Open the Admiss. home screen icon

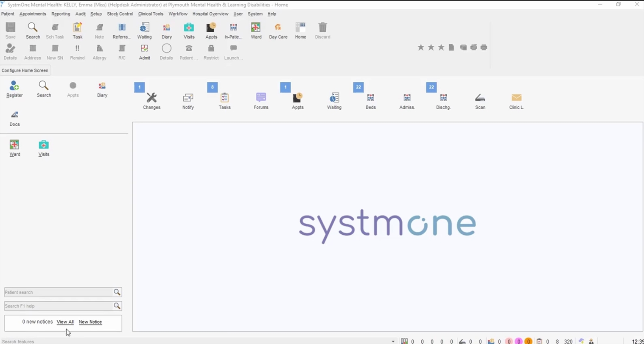407,101
